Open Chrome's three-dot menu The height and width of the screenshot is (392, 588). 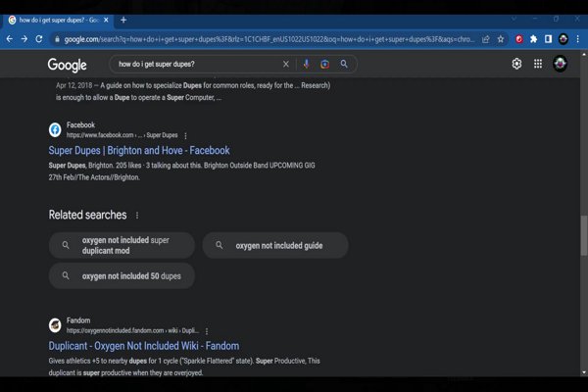click(x=578, y=39)
